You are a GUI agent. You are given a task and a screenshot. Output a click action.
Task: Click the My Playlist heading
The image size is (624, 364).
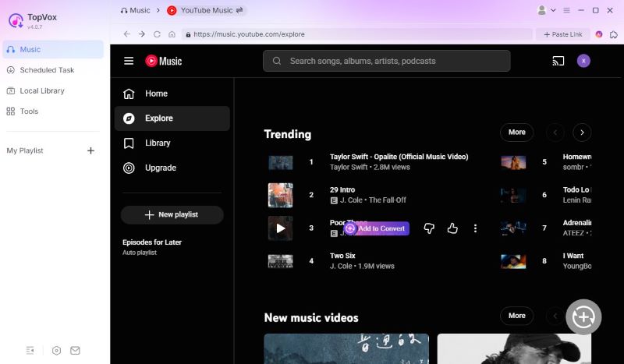(x=25, y=150)
